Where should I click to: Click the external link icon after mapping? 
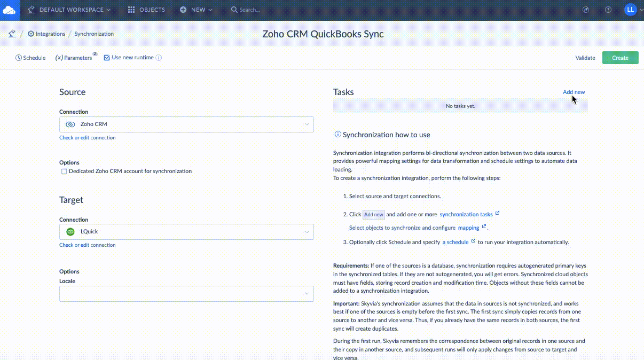point(484,226)
